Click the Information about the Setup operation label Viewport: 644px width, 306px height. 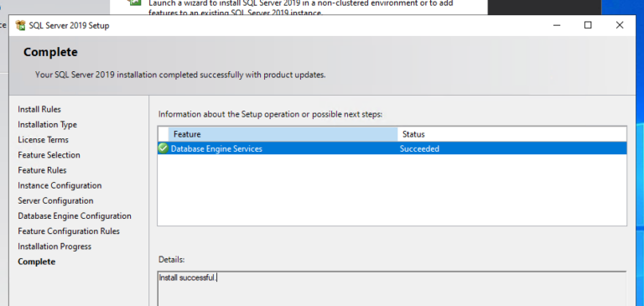(270, 114)
